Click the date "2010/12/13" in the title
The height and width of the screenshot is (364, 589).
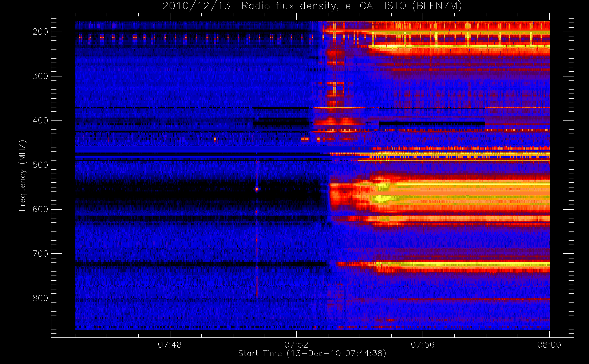[197, 6]
